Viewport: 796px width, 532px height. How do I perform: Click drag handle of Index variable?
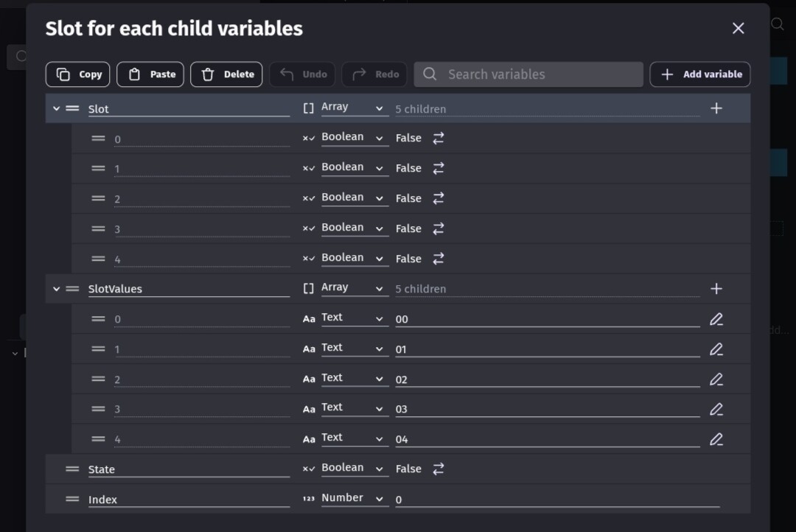[72, 499]
